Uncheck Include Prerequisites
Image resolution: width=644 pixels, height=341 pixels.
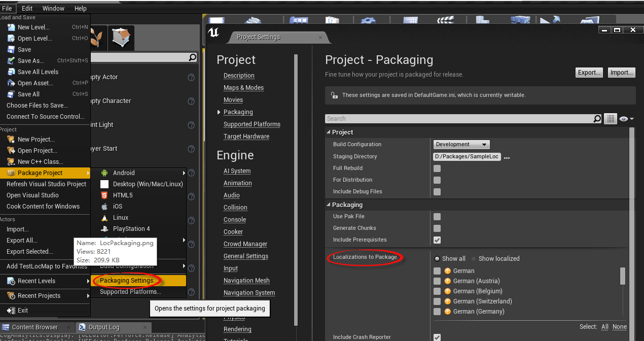pyautogui.click(x=437, y=240)
